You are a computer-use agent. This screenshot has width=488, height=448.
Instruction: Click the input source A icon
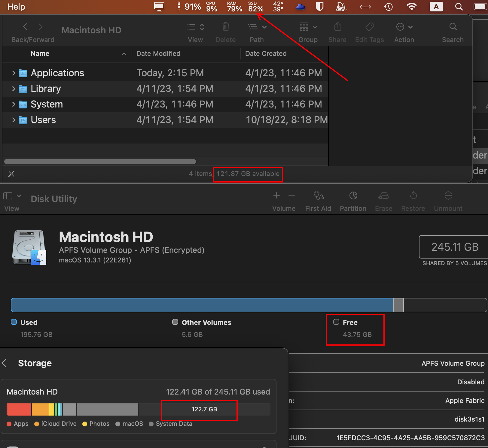pyautogui.click(x=436, y=7)
